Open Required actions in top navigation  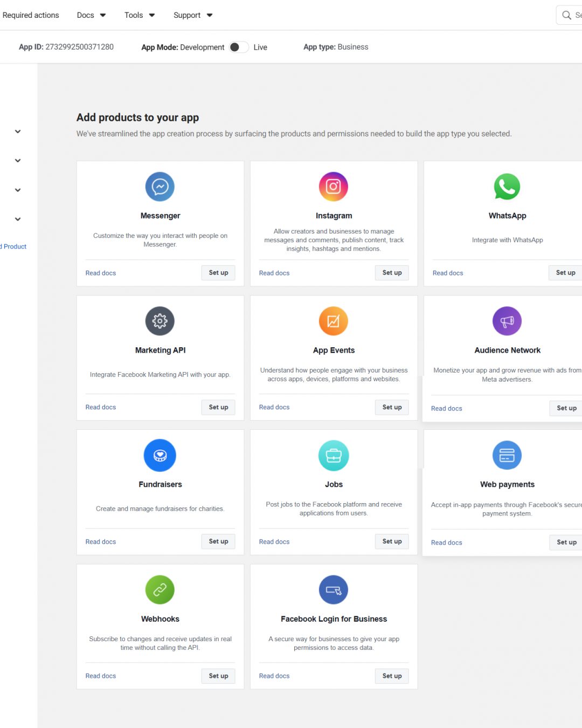pos(31,15)
